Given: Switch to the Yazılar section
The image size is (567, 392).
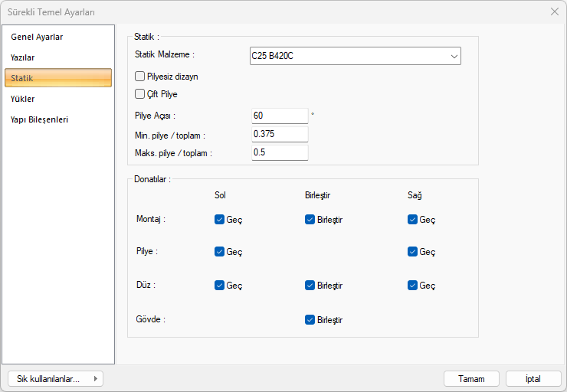Looking at the screenshot, I should click(23, 57).
